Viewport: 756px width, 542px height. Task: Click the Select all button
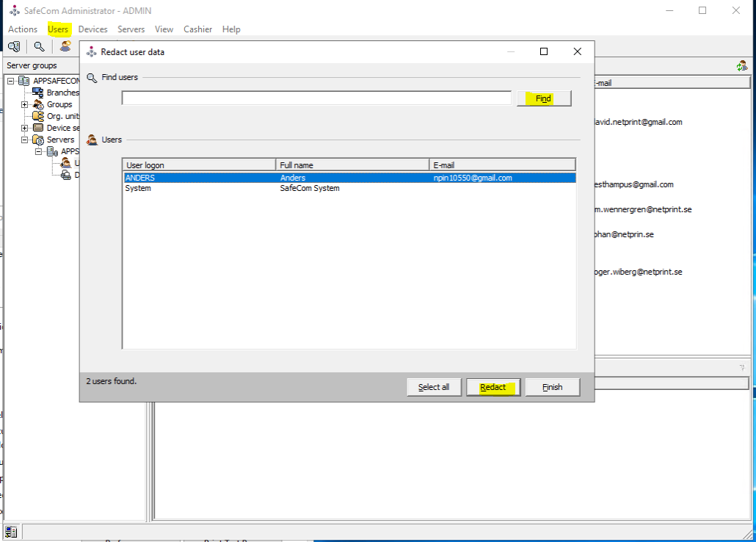click(x=434, y=387)
